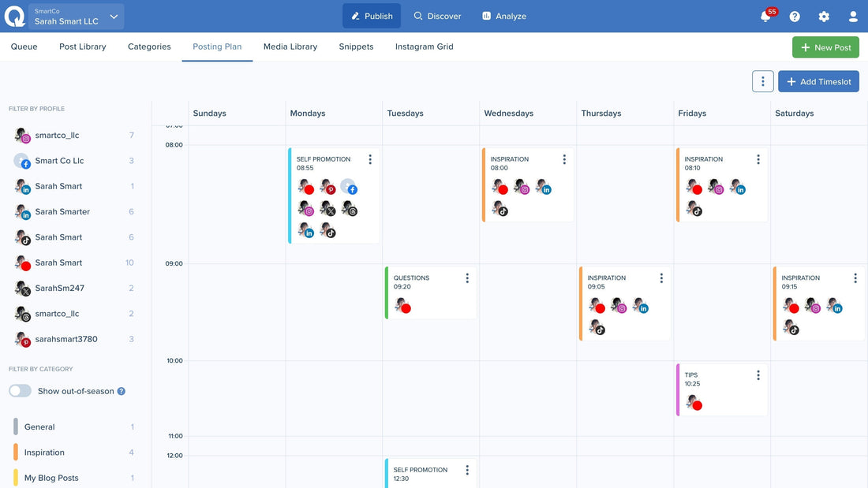Click red-dot profile avatar in Tuesday Questions slot
This screenshot has height=488, width=868.
(x=403, y=305)
